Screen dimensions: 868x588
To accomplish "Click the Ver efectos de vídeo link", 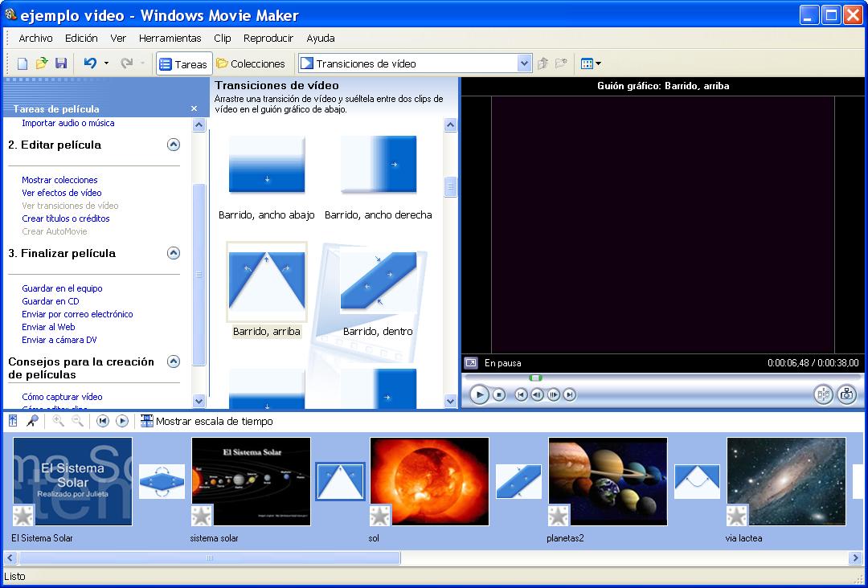I will tap(61, 193).
